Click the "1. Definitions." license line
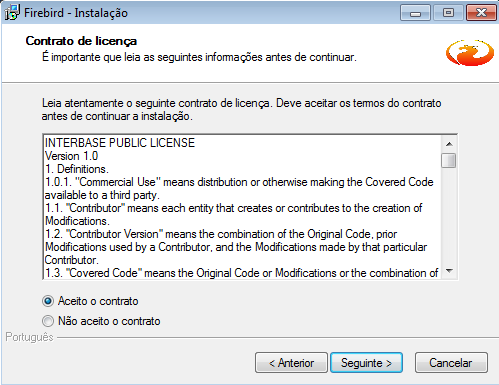Image resolution: width=499 pixels, height=385 pixels. [77, 169]
